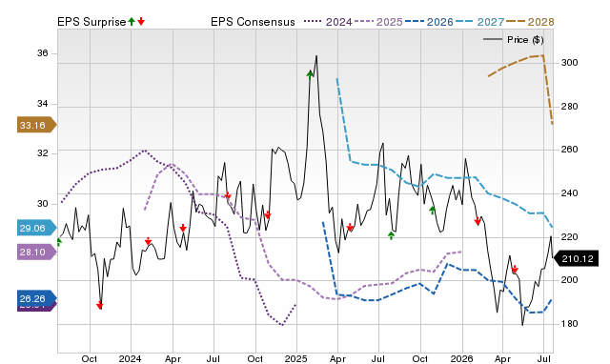Click the black 210.12 current price tag
This screenshot has height=364, width=610.
577,258
